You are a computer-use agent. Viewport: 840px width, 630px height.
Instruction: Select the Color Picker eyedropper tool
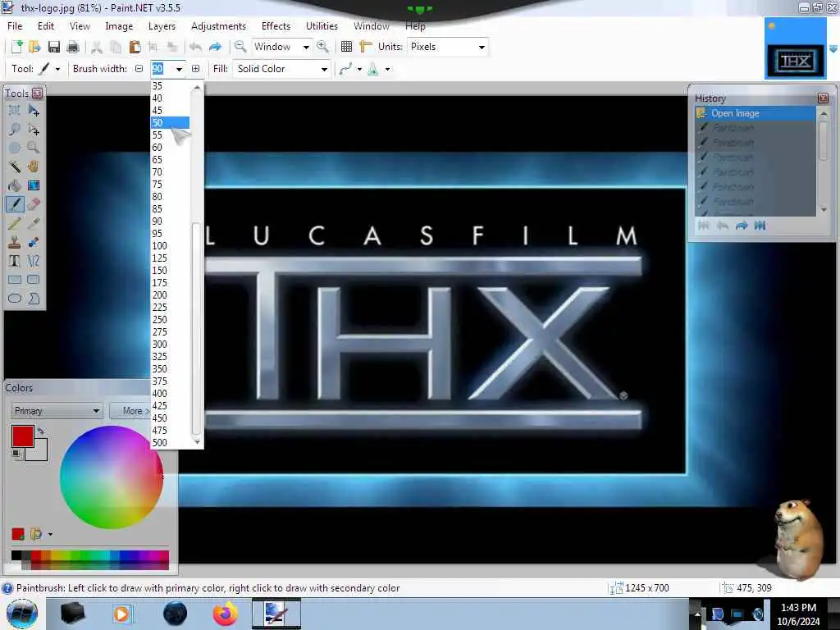(34, 223)
